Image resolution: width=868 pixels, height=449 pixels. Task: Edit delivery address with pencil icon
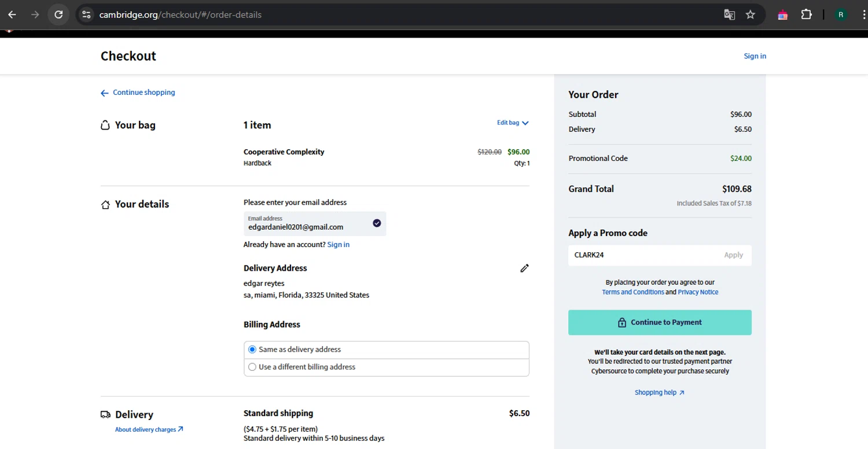pos(524,268)
